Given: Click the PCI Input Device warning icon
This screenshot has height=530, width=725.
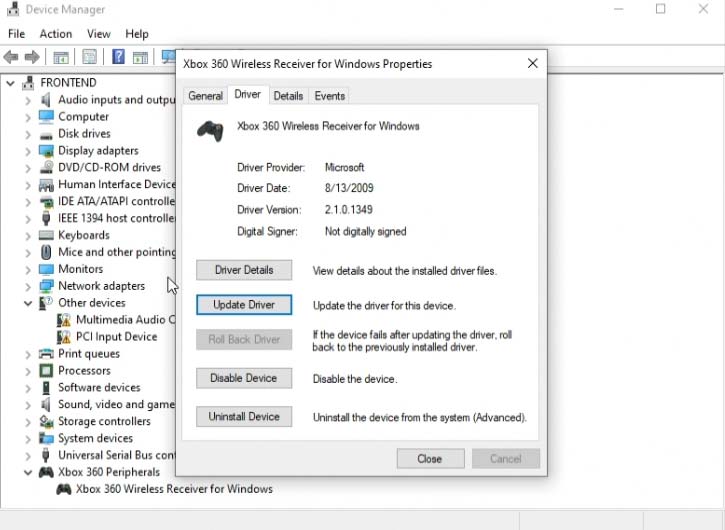Looking at the screenshot, I should (x=64, y=337).
